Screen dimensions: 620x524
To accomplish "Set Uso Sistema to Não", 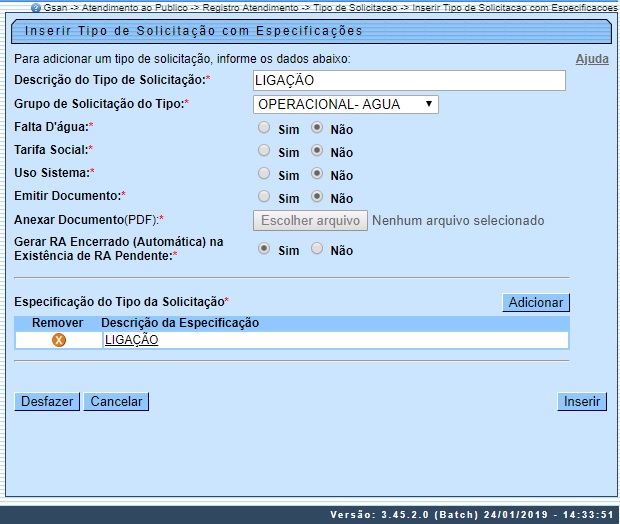I will (317, 174).
